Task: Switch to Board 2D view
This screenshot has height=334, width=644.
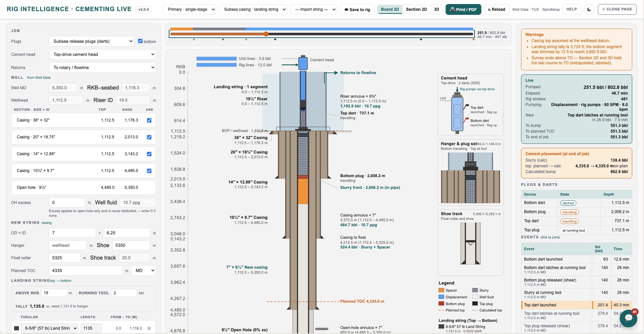Action: (390, 9)
